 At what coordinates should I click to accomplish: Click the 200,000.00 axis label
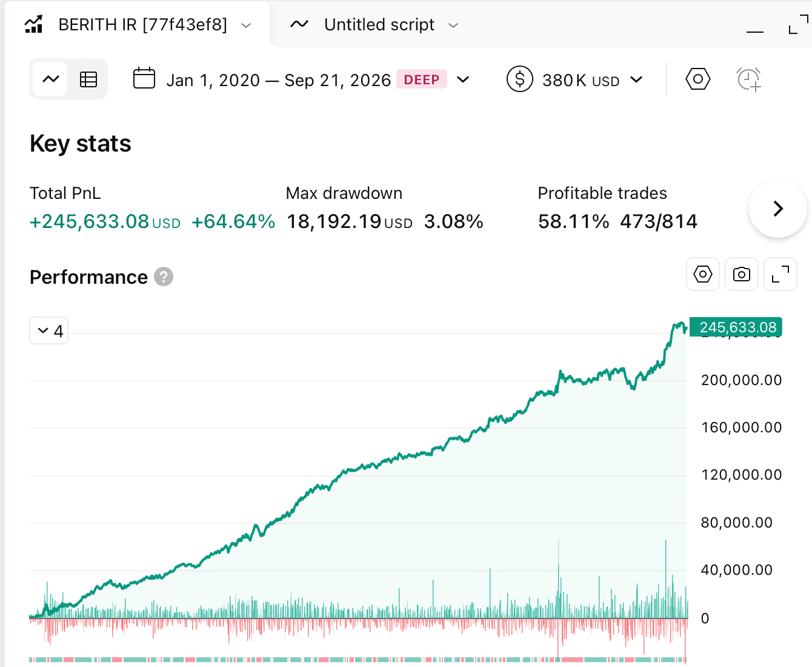tap(741, 380)
